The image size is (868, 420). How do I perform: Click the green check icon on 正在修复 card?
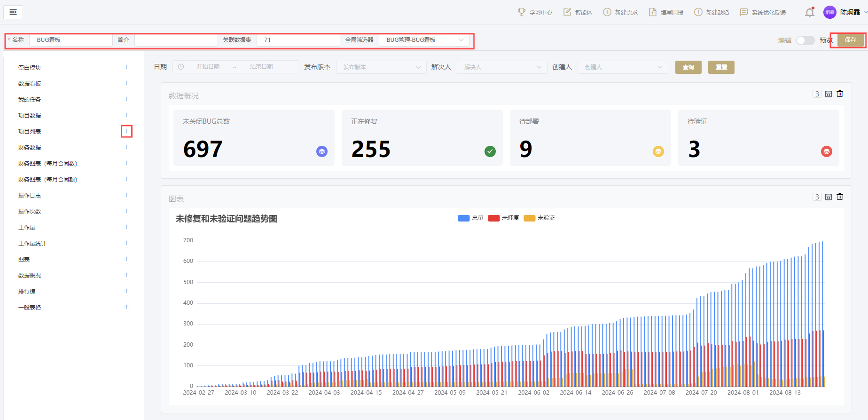click(x=490, y=151)
